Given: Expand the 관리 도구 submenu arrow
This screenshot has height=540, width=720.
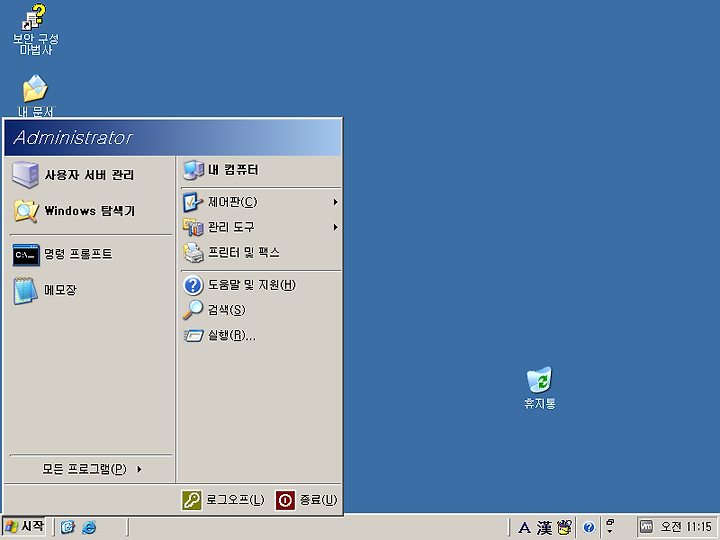Looking at the screenshot, I should click(336, 227).
